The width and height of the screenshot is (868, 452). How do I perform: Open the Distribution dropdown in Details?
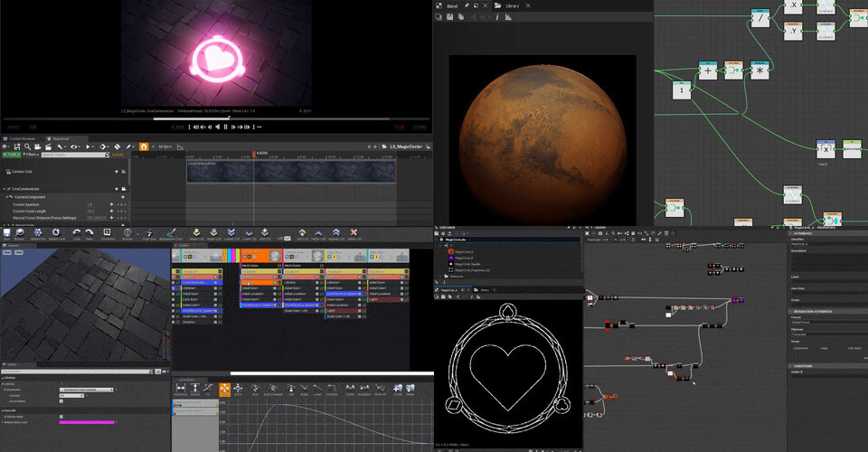87,390
